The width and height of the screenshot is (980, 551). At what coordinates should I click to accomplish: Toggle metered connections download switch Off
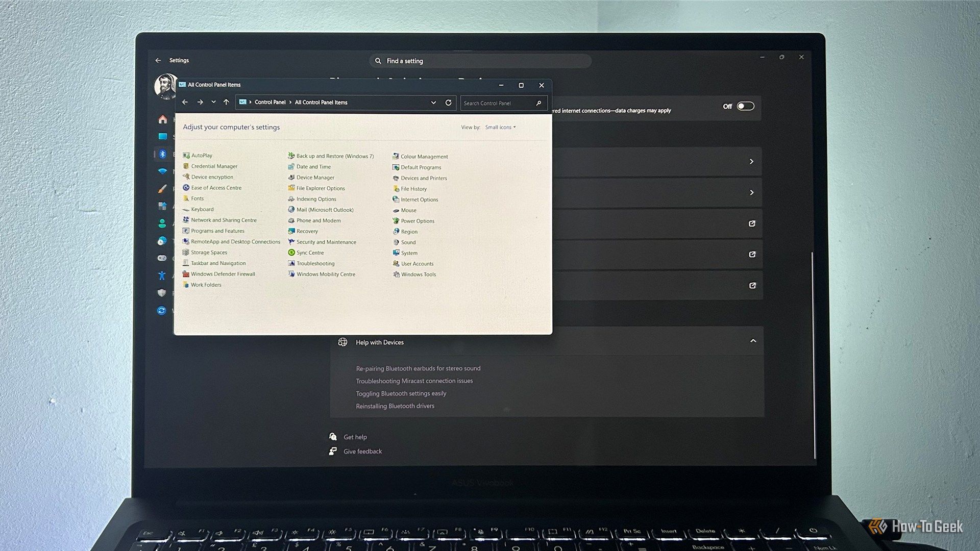pos(745,106)
